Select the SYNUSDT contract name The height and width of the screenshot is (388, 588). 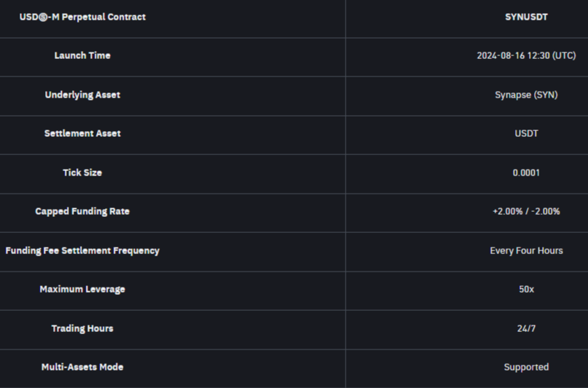pos(526,17)
